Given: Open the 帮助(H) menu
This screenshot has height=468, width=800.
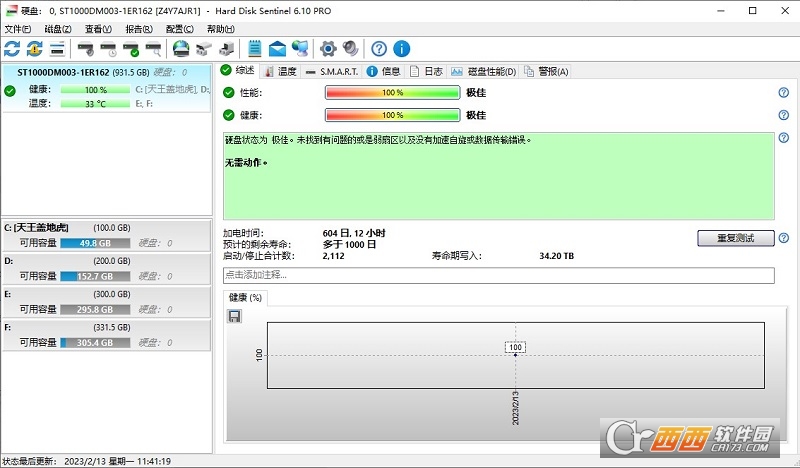Looking at the screenshot, I should [220, 29].
